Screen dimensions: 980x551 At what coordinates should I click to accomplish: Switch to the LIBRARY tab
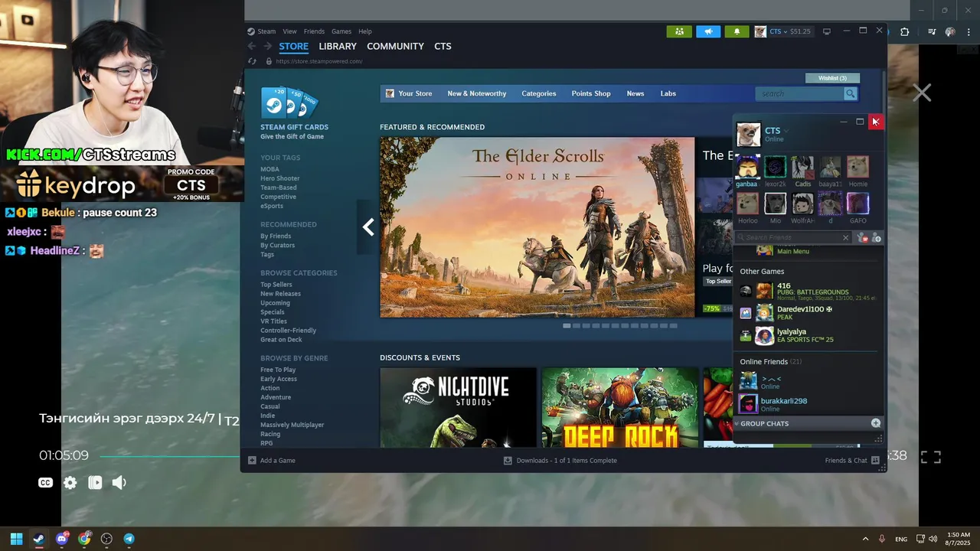[338, 47]
